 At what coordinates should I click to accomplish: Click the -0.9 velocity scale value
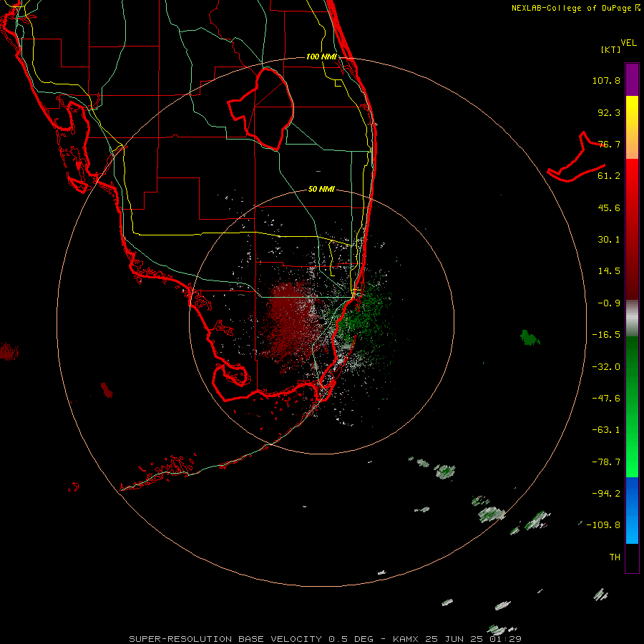click(x=609, y=303)
